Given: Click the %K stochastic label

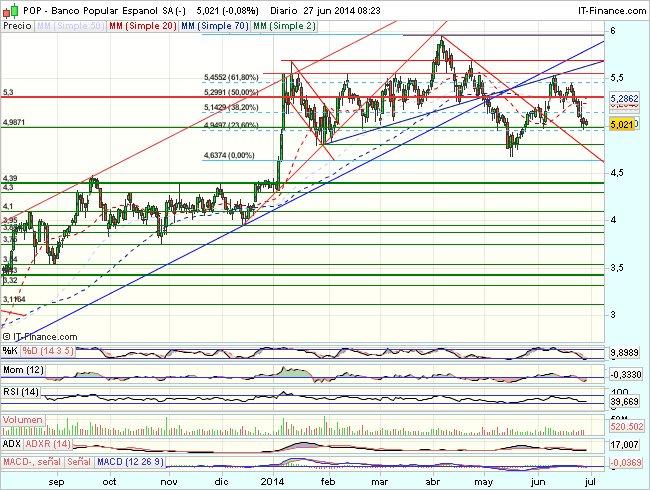Looking at the screenshot, I should coord(10,352).
